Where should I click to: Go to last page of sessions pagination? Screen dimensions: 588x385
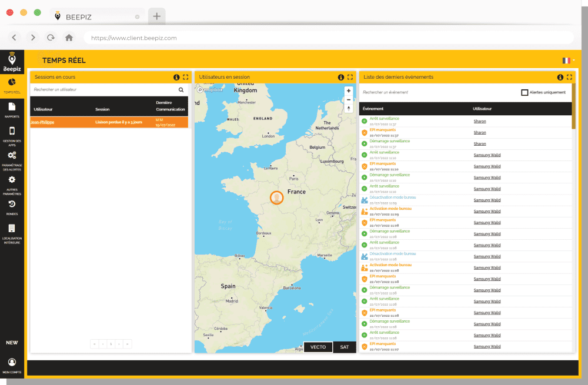(x=128, y=344)
